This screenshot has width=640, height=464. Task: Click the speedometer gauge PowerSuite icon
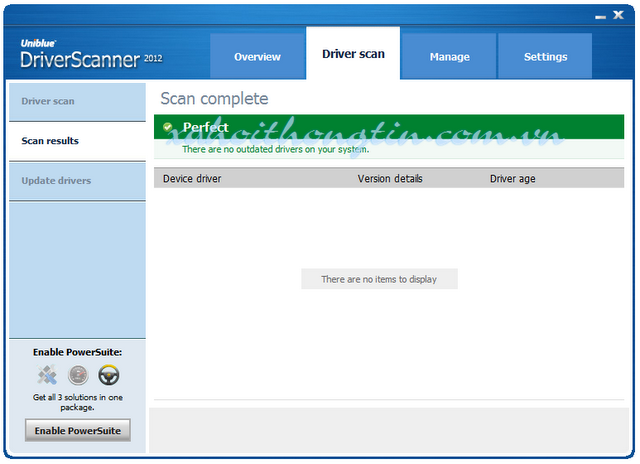point(78,375)
